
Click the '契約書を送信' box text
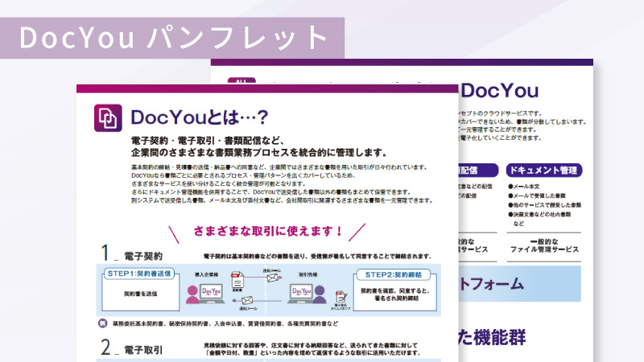click(140, 294)
